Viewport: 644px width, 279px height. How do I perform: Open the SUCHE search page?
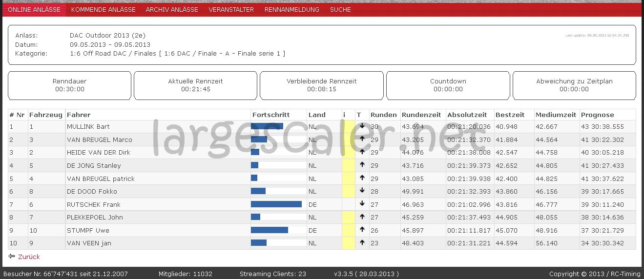340,9
